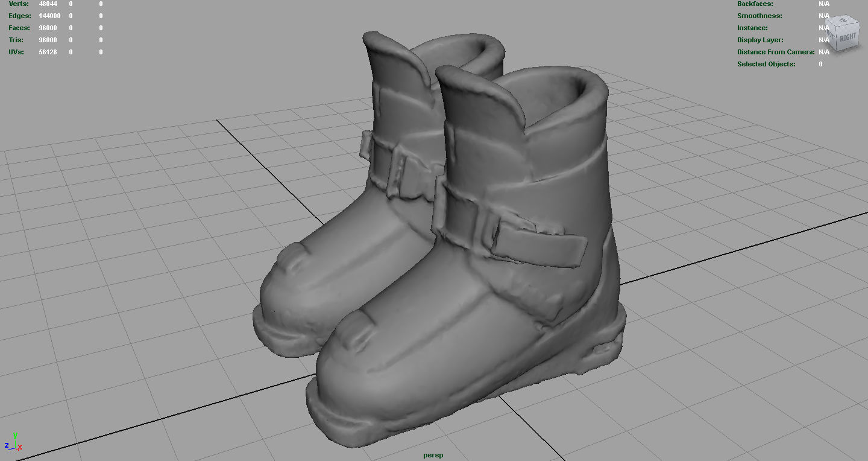Click the Selected Objects: label
This screenshot has height=461, width=868.
[766, 64]
